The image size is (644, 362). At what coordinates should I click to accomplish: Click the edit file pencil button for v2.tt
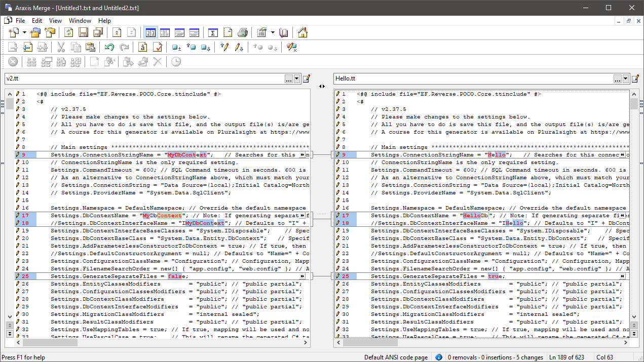tap(306, 78)
